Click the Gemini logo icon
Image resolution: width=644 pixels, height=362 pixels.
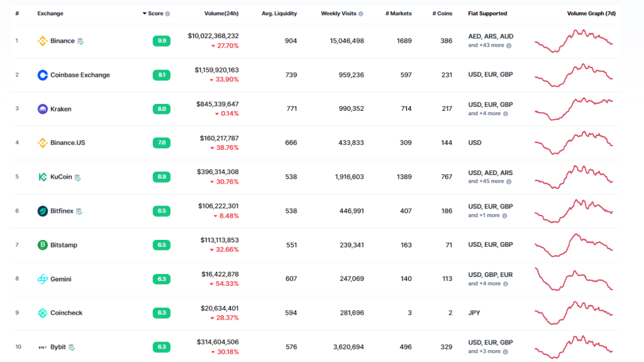[42, 279]
